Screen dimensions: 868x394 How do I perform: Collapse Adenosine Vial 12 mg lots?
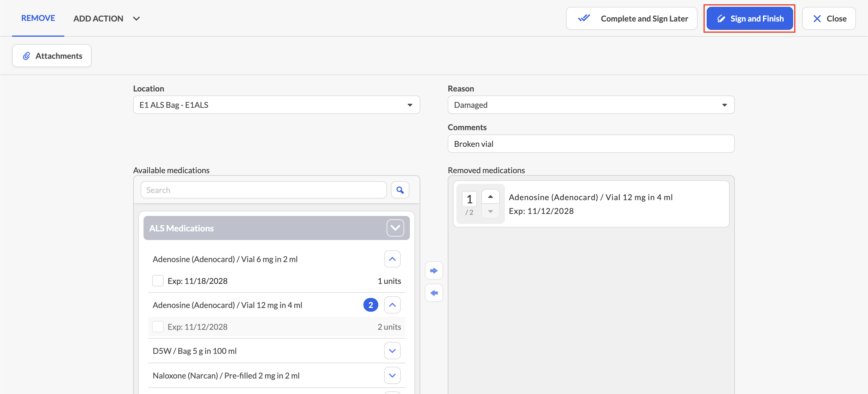pos(392,305)
